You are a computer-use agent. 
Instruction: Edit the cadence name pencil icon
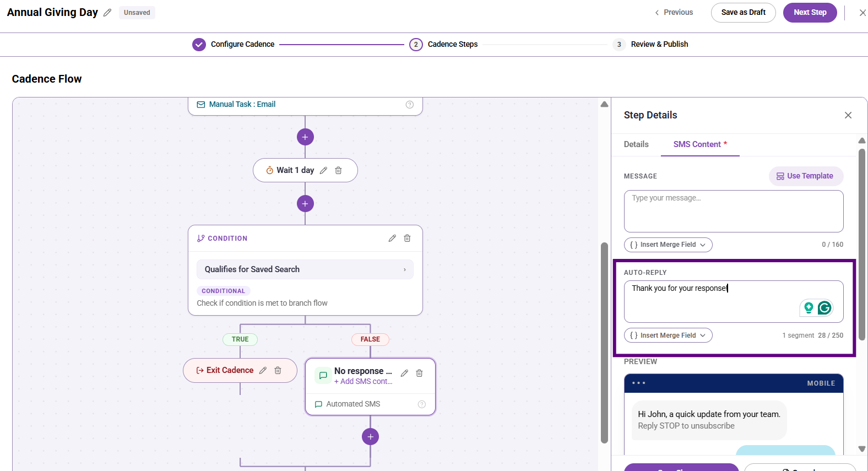tap(107, 13)
